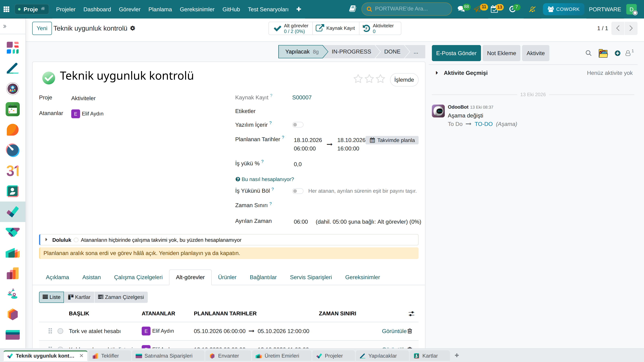This screenshot has width=644, height=362.
Task: Open calendar activities icon with badge 13
Action: coord(494,9)
